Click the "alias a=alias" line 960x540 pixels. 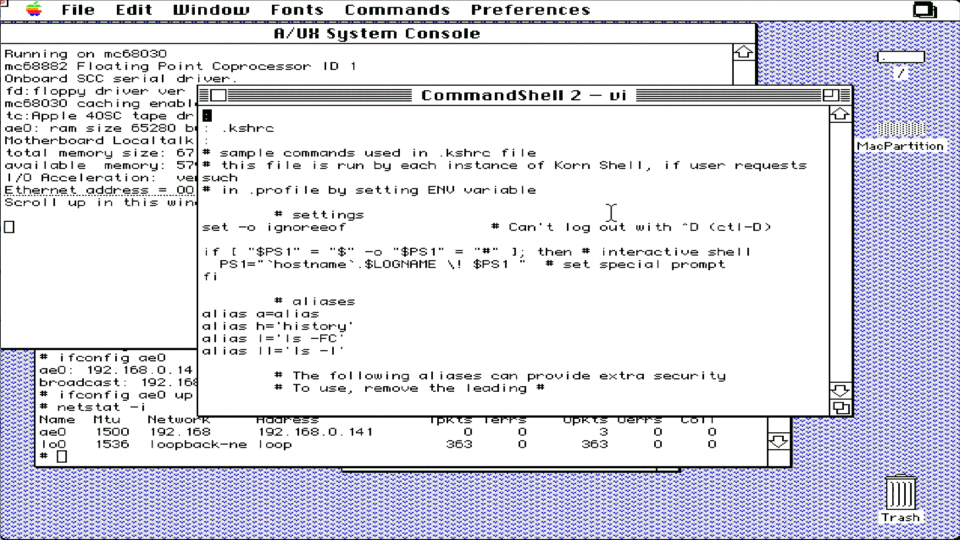261,313
